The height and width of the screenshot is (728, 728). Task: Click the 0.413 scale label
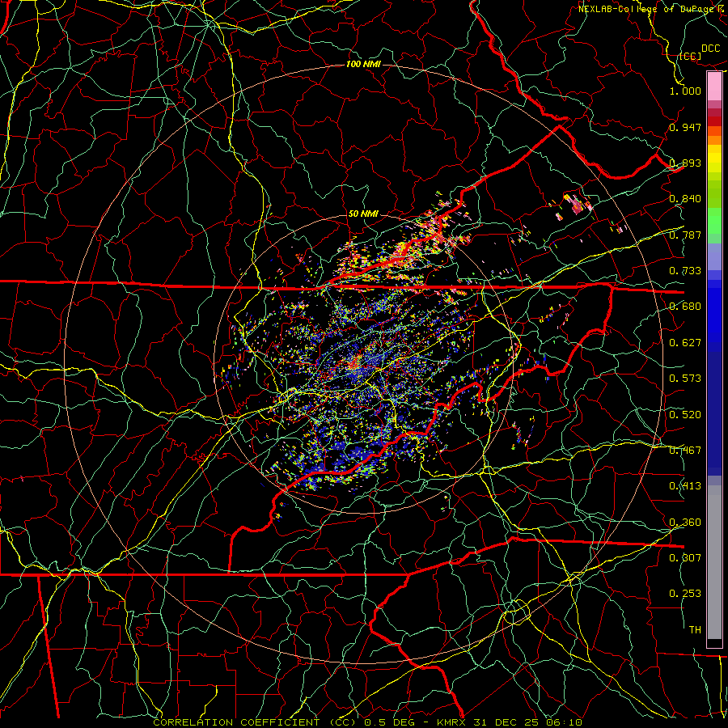click(685, 486)
